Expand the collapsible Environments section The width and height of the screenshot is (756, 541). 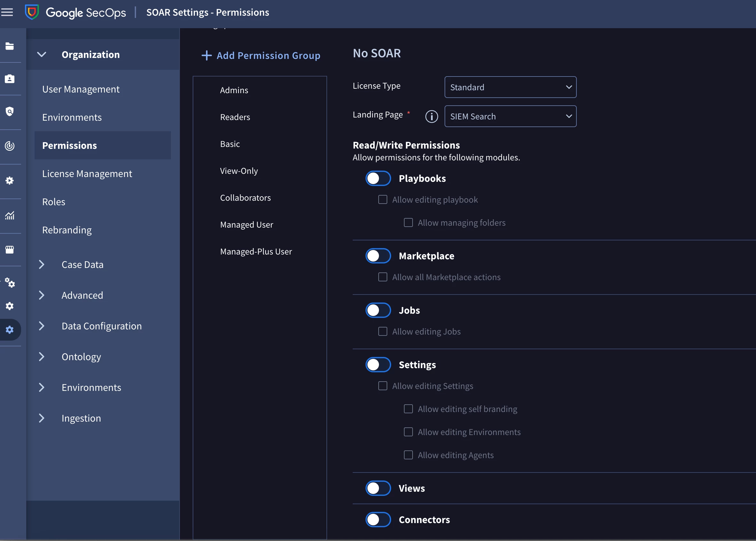pos(42,387)
